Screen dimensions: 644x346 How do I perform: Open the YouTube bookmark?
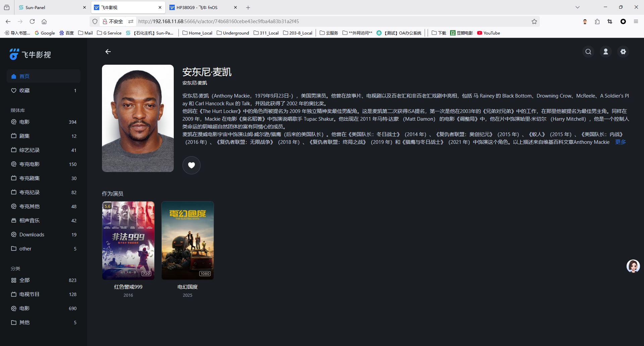(488, 33)
